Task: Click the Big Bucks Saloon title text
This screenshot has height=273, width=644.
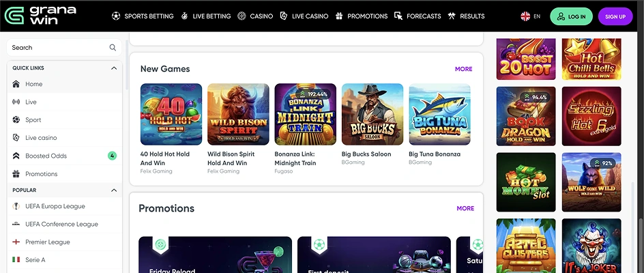Action: click(x=366, y=154)
